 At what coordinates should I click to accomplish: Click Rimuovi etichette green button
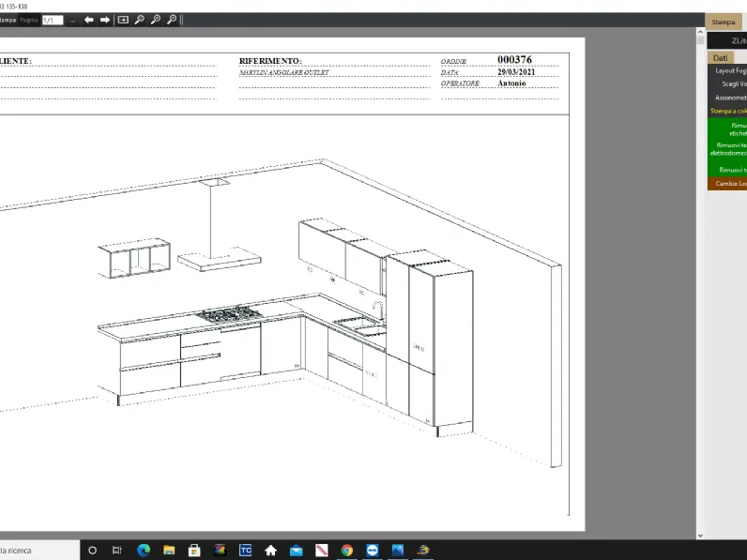727,129
